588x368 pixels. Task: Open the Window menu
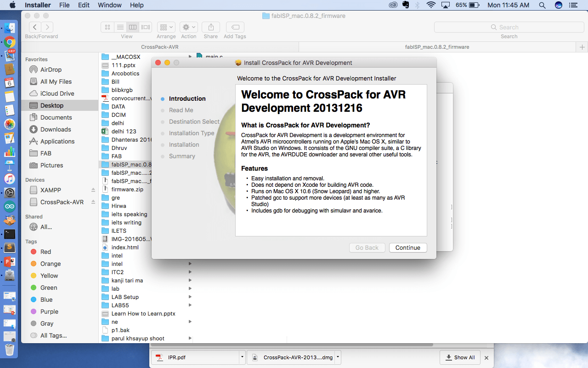point(110,5)
